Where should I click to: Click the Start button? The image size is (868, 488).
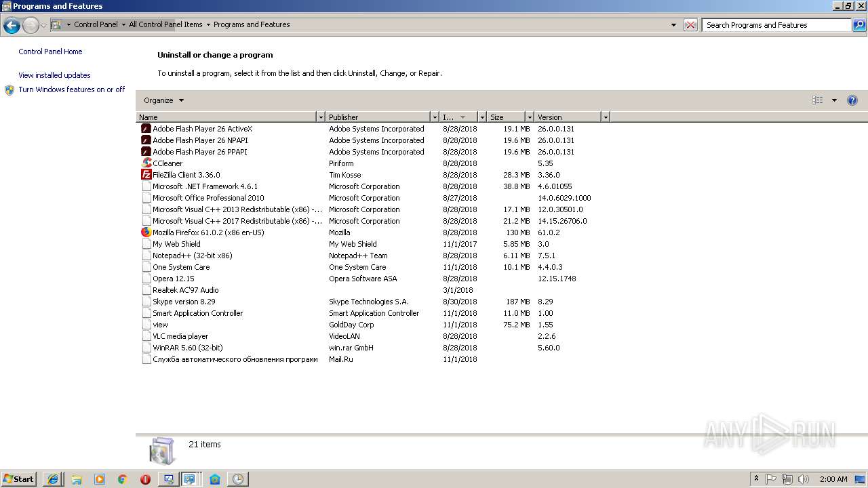click(x=18, y=479)
